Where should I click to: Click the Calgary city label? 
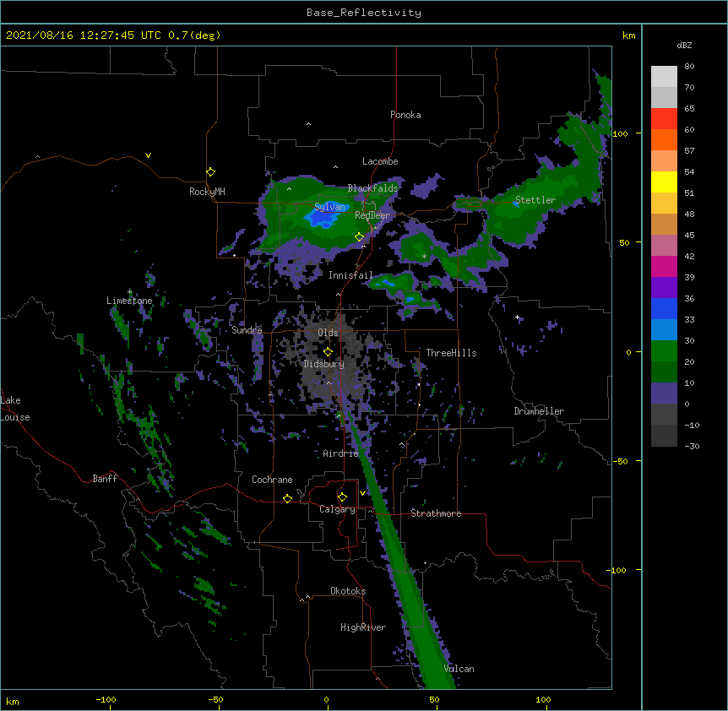pos(337,509)
